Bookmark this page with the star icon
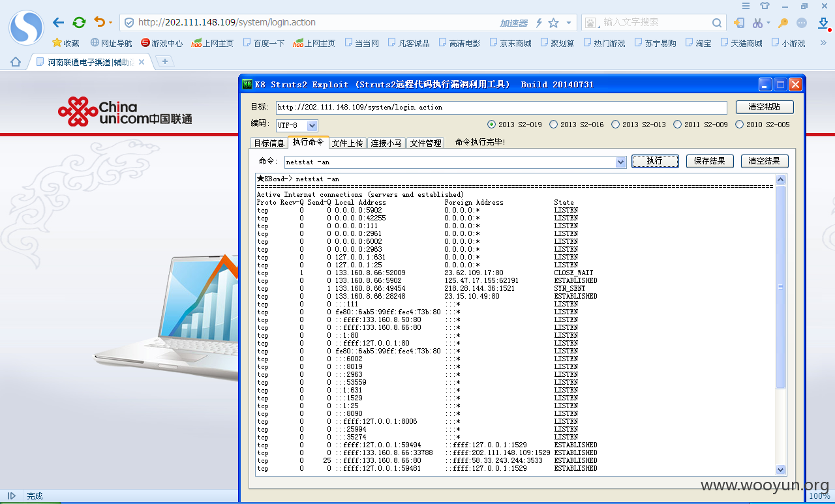The height and width of the screenshot is (504, 835). [x=553, y=23]
